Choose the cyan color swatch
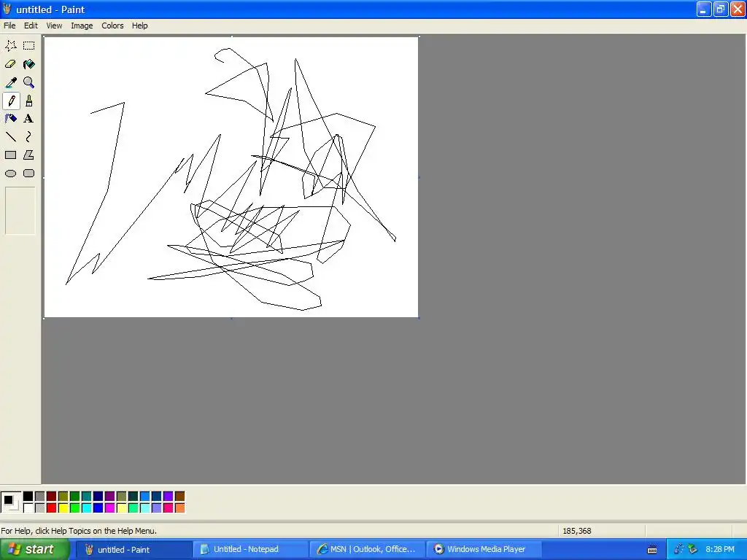 87,508
